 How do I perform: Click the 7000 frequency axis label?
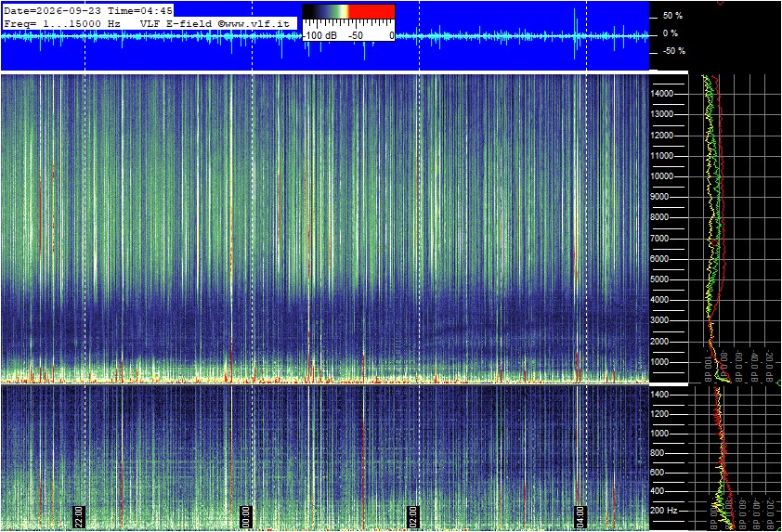(659, 239)
